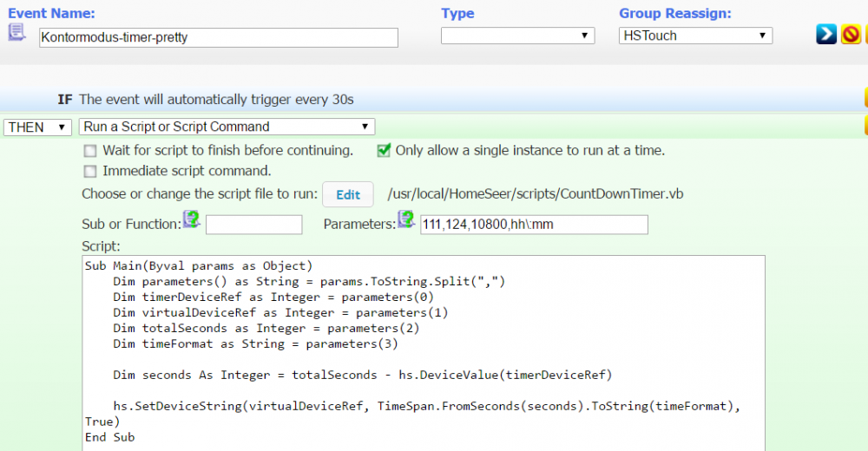Click the IF trigger description text
This screenshot has width=868, height=451.
point(216,99)
